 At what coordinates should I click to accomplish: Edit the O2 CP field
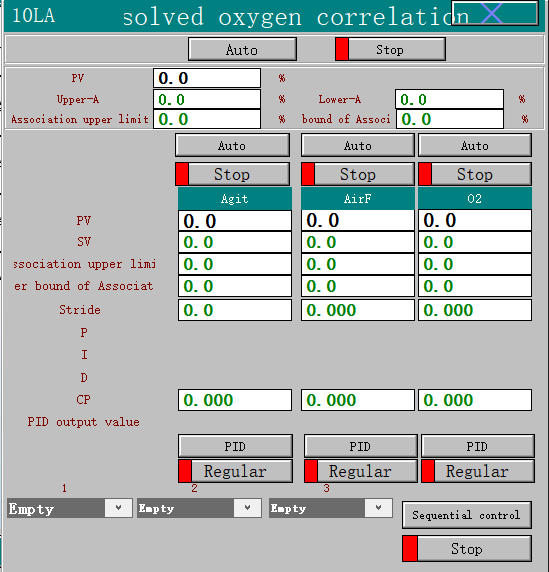(x=475, y=400)
